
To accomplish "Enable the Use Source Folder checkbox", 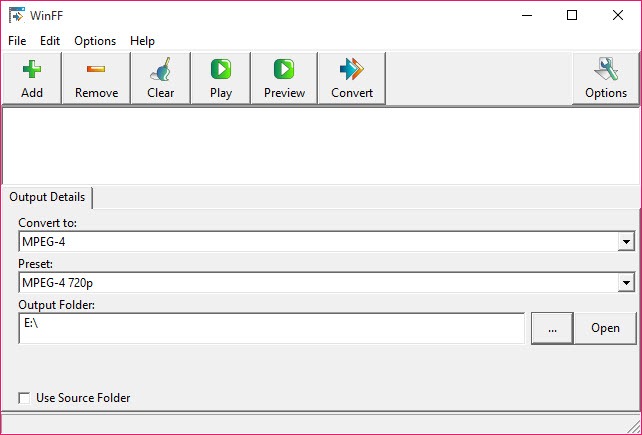I will pos(25,398).
